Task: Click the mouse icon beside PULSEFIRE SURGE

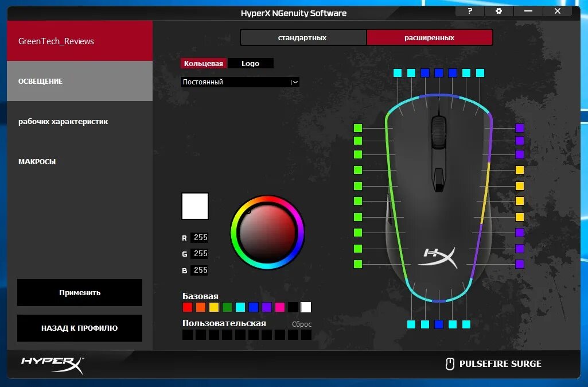Action: 450,363
